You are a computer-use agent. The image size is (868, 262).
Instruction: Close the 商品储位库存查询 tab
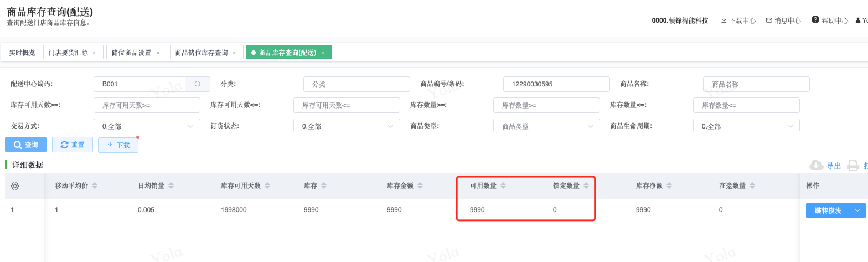(x=234, y=53)
